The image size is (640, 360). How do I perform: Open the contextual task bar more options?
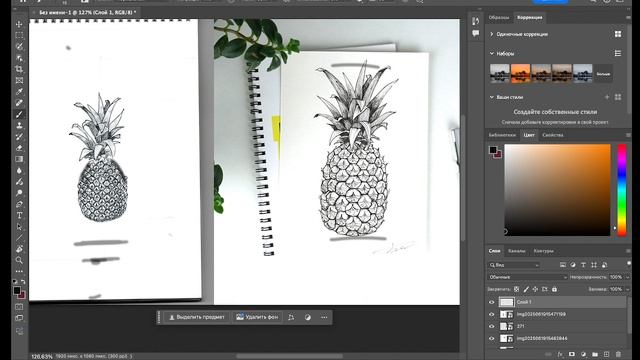[324, 317]
